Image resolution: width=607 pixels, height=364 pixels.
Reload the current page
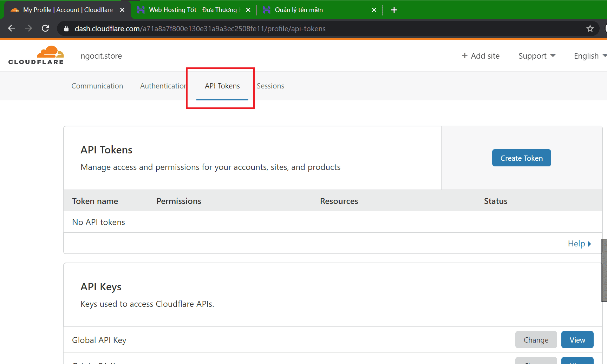tap(45, 28)
